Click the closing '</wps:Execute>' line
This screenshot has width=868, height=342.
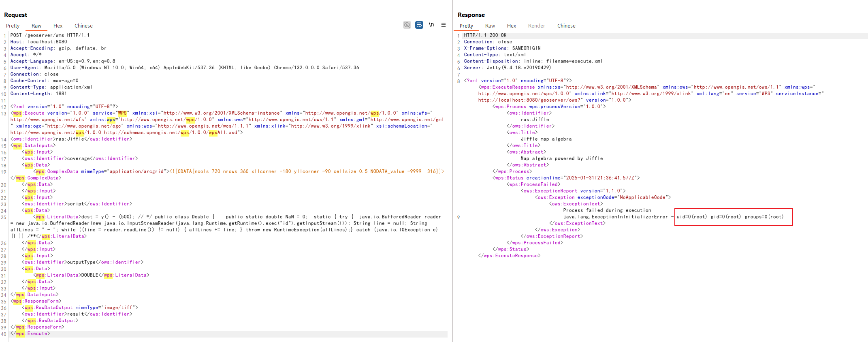point(30,333)
